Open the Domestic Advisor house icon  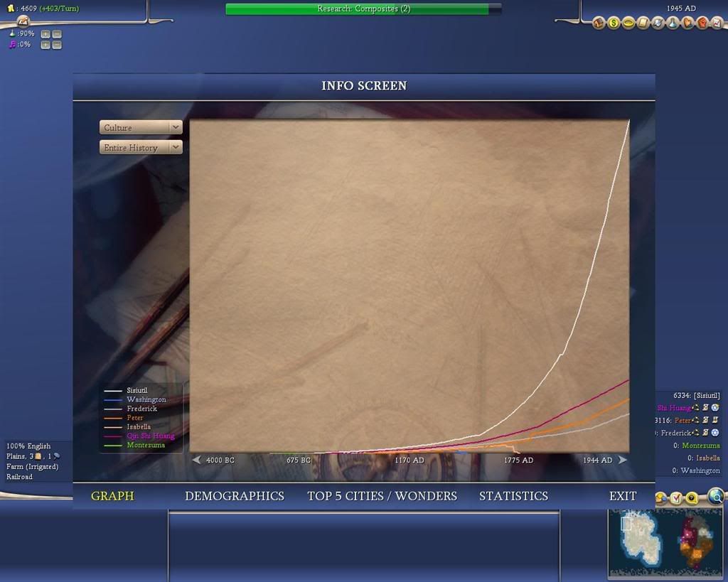click(599, 23)
